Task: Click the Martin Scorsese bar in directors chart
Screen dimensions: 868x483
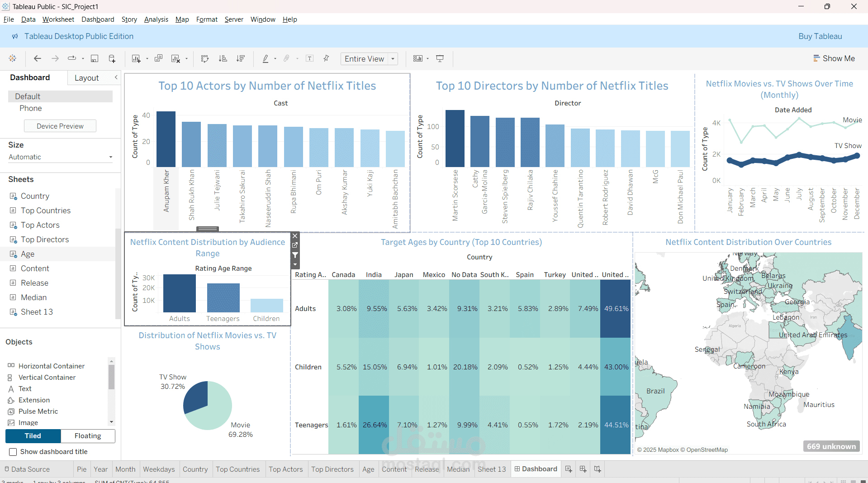Action: [455, 139]
